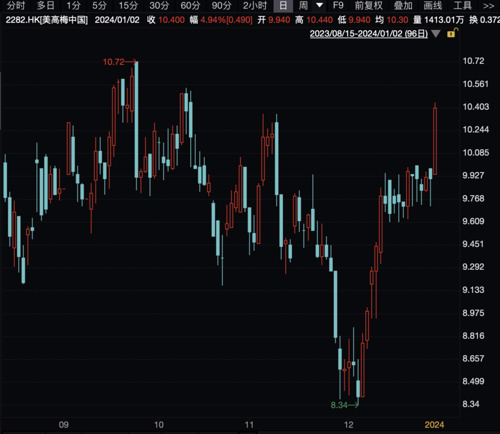500x434 pixels.
Task: Open the 前复权 price adjustment option
Action: point(369,6)
